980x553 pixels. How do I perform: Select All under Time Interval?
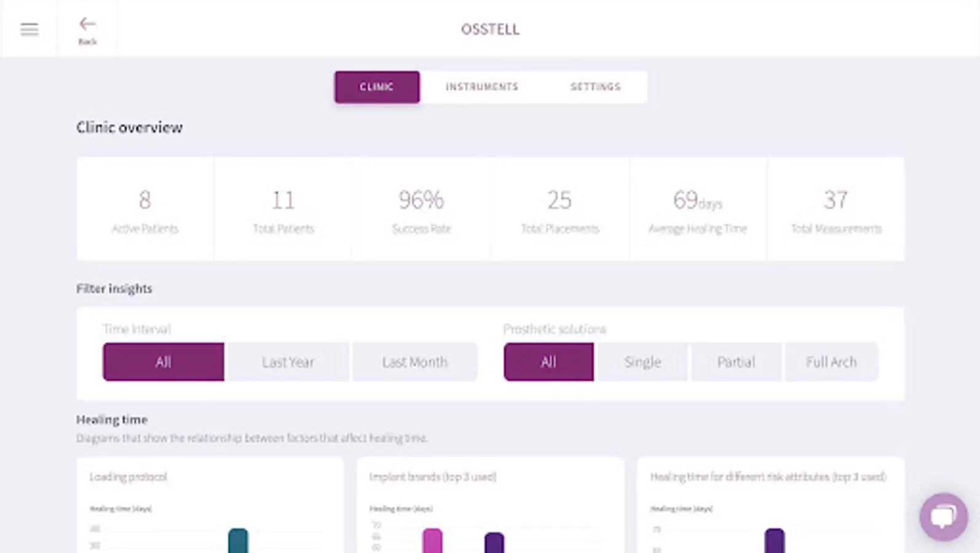164,362
